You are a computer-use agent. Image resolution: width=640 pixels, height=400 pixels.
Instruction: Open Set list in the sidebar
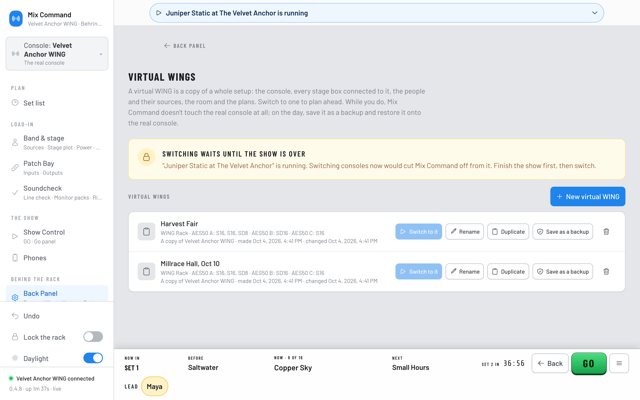click(x=57, y=103)
